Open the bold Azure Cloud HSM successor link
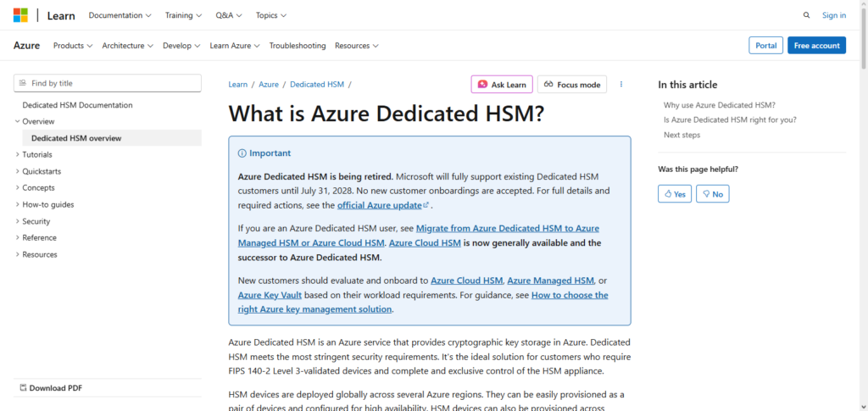The height and width of the screenshot is (411, 868). pyautogui.click(x=426, y=243)
